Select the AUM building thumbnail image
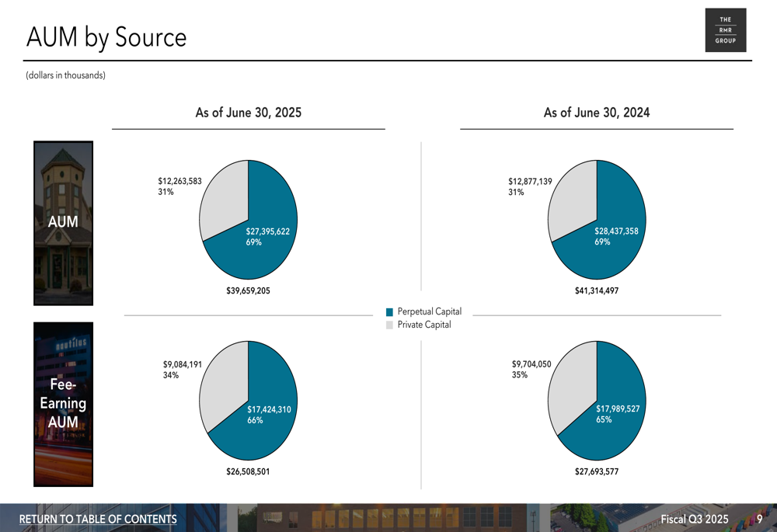 64,223
